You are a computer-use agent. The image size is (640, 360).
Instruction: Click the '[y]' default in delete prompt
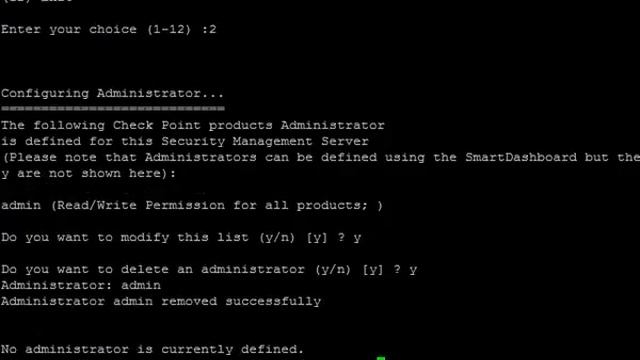[x=373, y=270]
